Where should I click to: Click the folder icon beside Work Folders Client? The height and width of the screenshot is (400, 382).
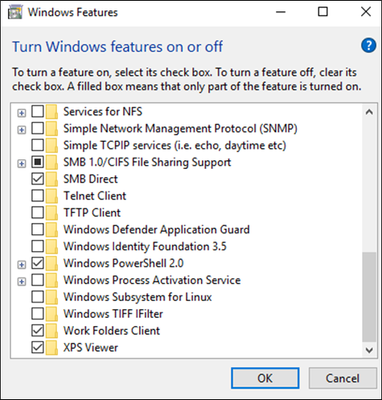point(52,331)
